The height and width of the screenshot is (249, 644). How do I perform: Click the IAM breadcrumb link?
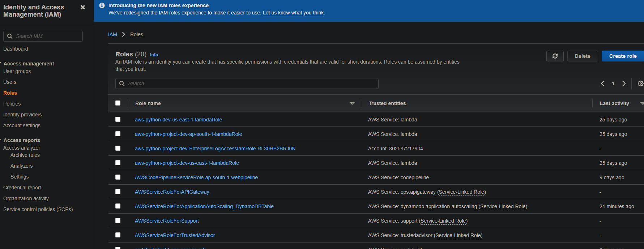tap(112, 34)
